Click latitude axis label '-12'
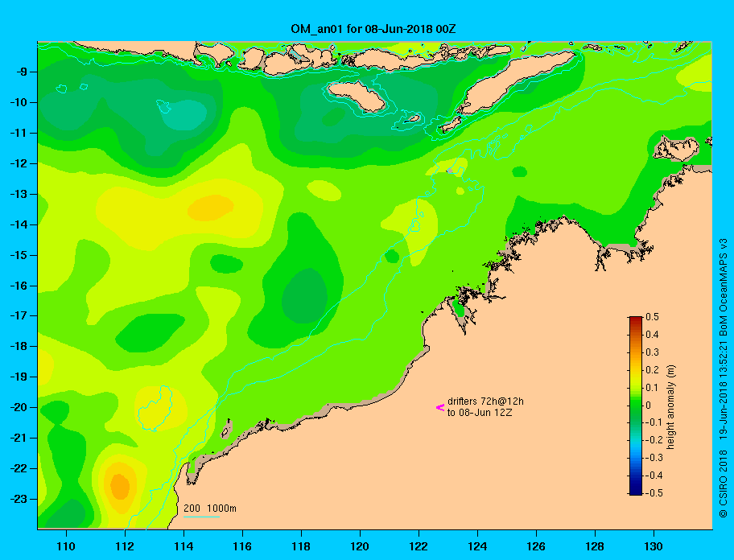The width and height of the screenshot is (734, 560). click(x=19, y=163)
